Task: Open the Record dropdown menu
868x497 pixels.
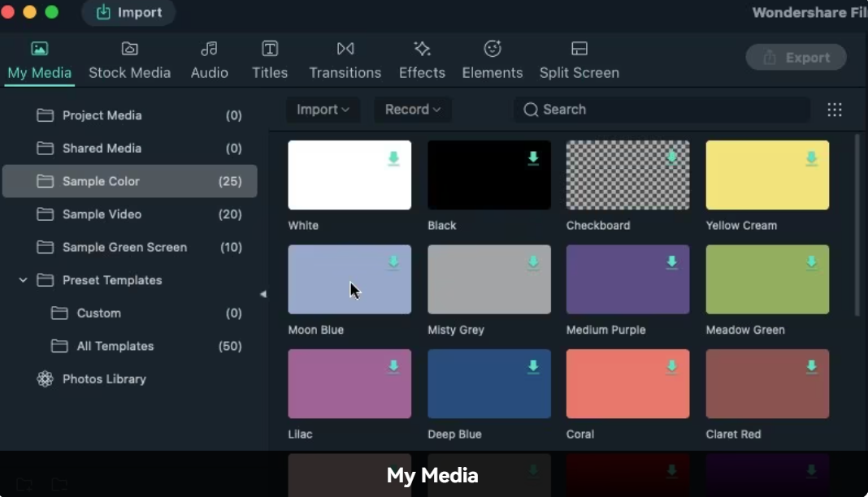Action: pos(413,110)
